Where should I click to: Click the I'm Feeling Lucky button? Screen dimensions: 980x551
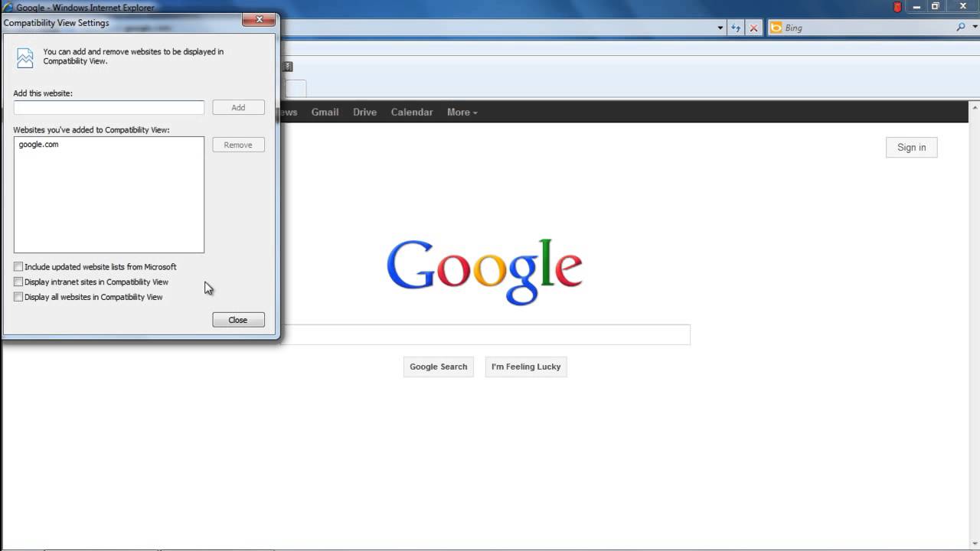(526, 367)
